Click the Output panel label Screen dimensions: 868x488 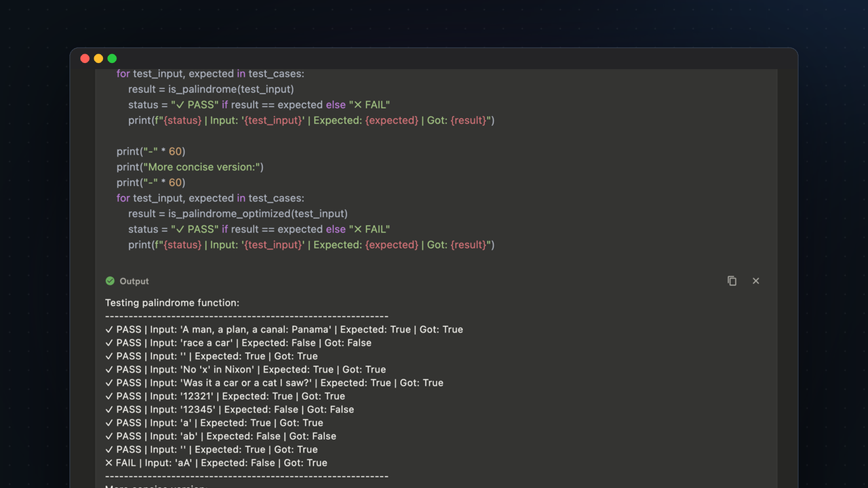point(134,281)
